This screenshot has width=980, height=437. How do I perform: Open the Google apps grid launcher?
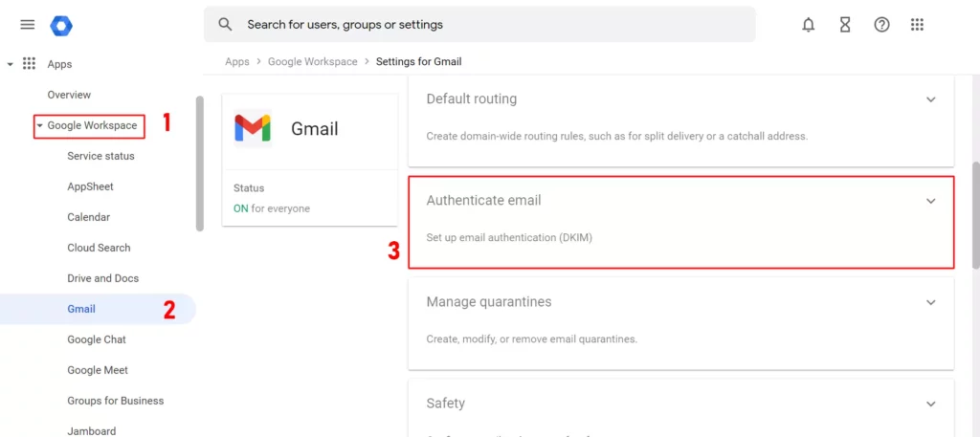(917, 25)
